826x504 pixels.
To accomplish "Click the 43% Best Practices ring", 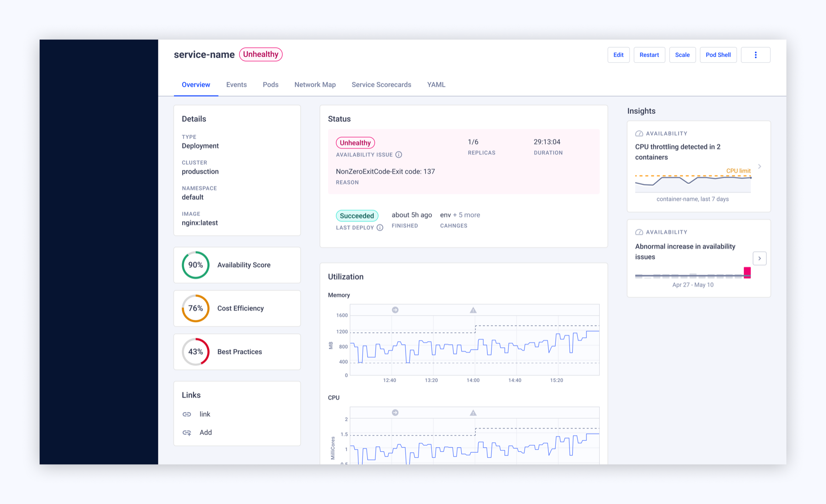I will pyautogui.click(x=195, y=352).
